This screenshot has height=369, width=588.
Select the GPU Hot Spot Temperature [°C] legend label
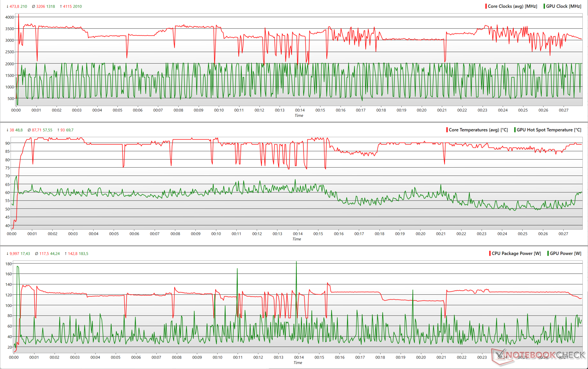pos(549,130)
